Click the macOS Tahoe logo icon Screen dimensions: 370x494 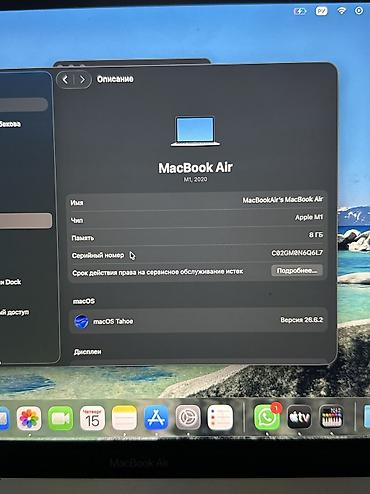[81, 321]
